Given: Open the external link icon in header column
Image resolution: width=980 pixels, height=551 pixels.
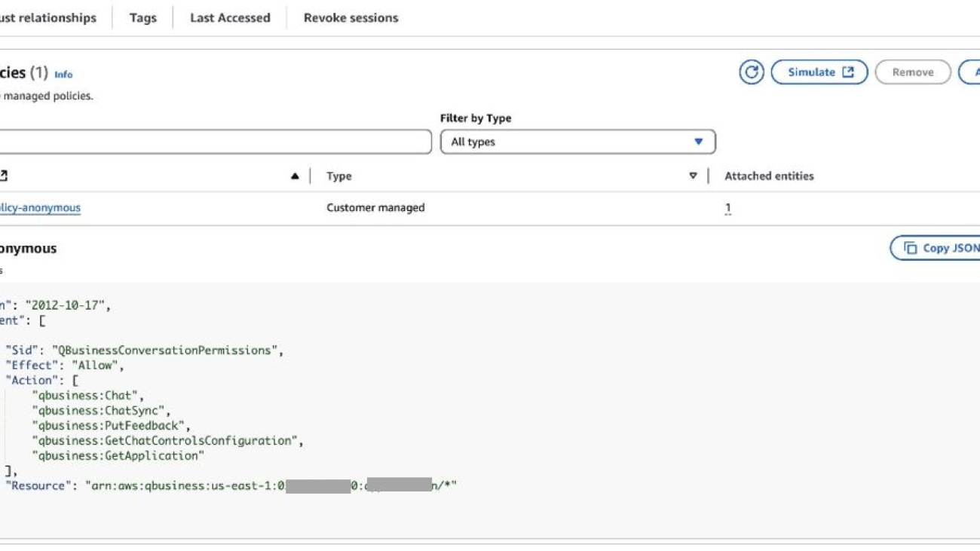Looking at the screenshot, I should tap(3, 176).
